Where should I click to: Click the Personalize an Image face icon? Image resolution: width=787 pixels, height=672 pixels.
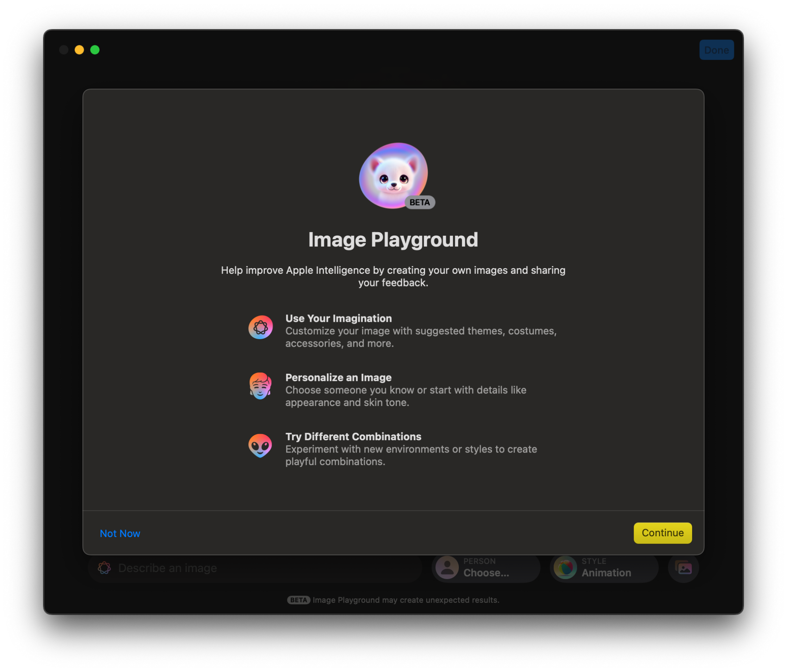click(x=260, y=386)
